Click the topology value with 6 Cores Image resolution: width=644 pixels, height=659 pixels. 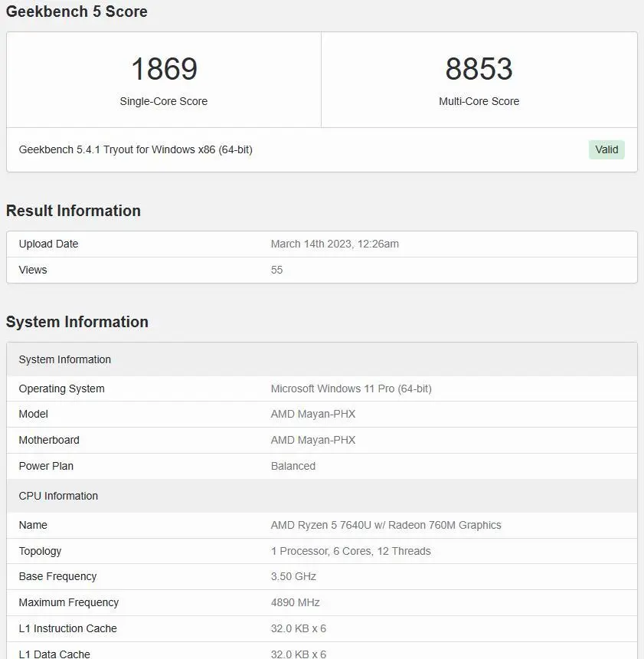pos(351,551)
